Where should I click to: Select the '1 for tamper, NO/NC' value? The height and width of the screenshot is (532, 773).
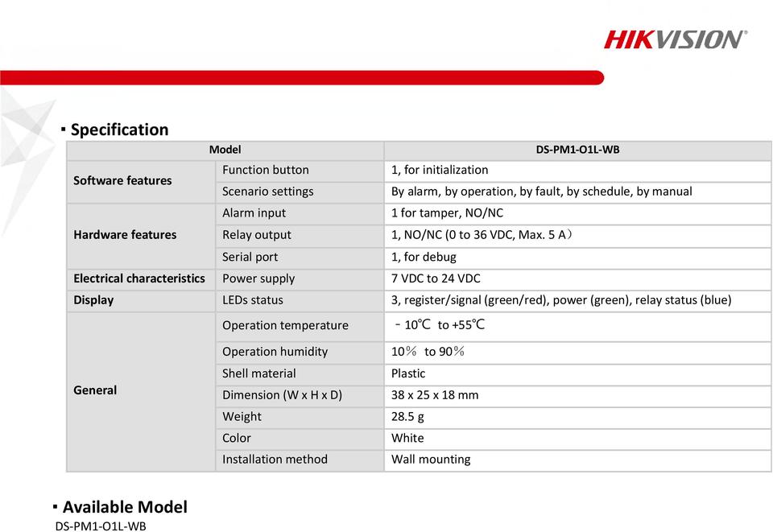447,213
